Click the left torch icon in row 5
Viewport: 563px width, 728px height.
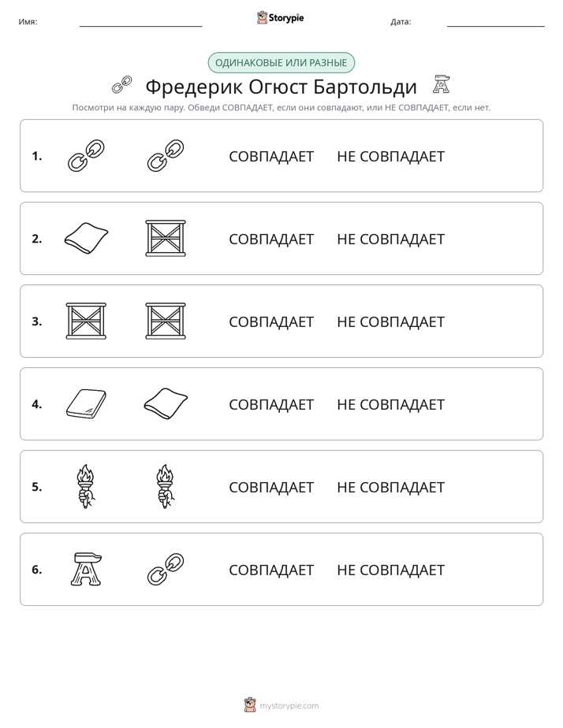(85, 487)
